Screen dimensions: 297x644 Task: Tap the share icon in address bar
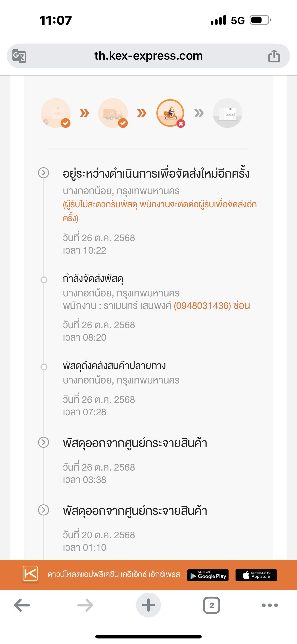pyautogui.click(x=274, y=56)
